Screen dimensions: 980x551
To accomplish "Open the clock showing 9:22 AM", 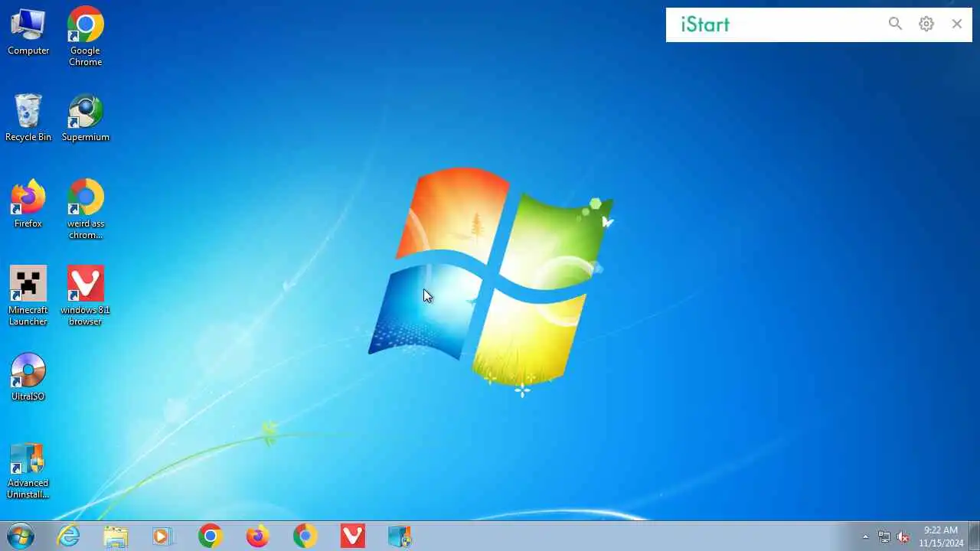I will pos(941,536).
